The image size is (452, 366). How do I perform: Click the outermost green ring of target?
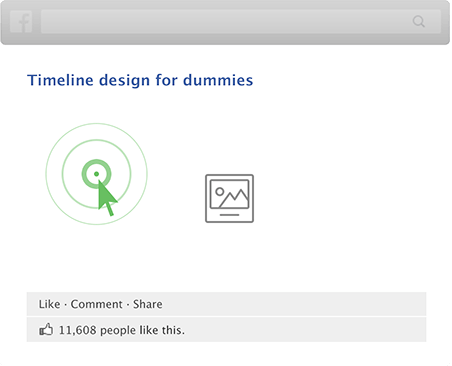tap(96, 124)
